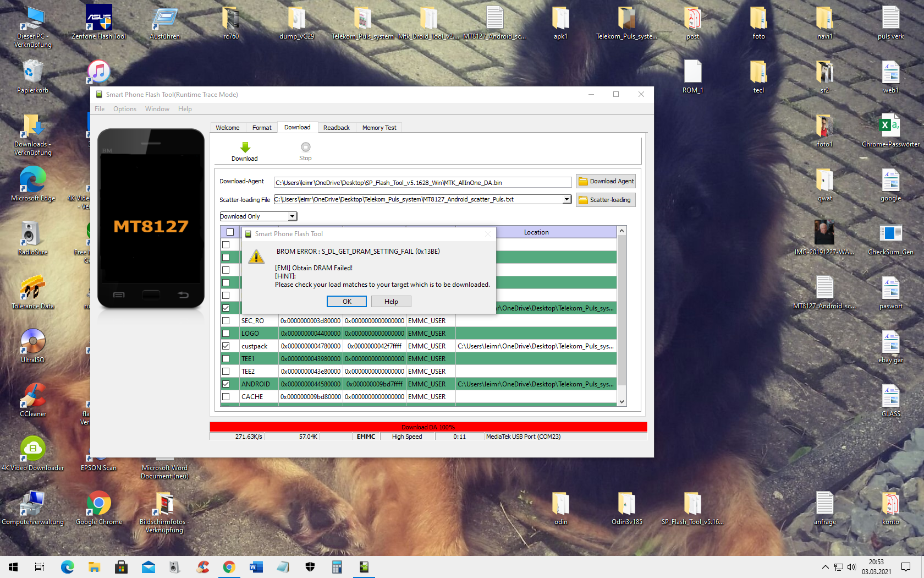Click Help in the error dialog
Image resolution: width=924 pixels, height=578 pixels.
(391, 302)
